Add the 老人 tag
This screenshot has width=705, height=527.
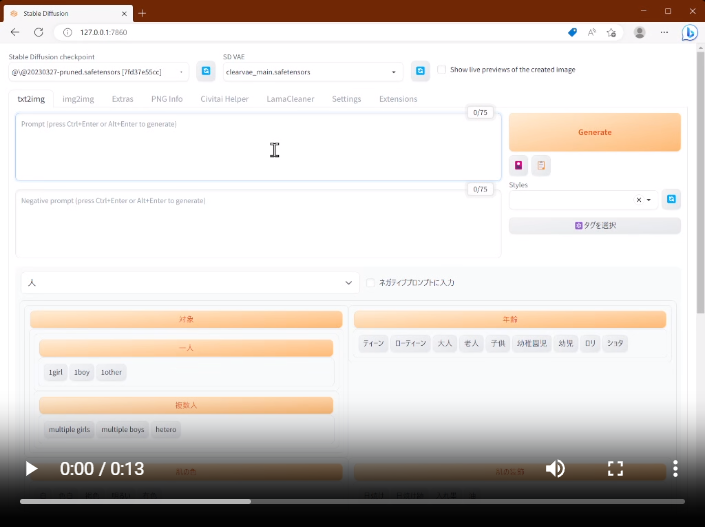point(471,344)
